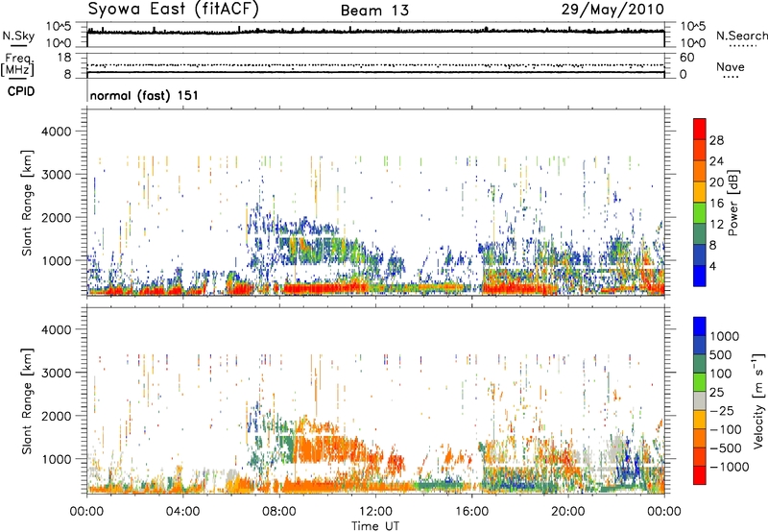The height and width of the screenshot is (532, 768).
Task: Pick Velocity colorbar segment between 100 and 500
Action: 700,364
